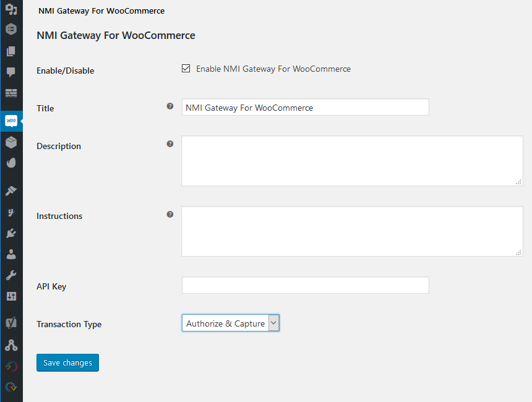
Task: Open the Yoast SEO sidebar icon
Action: 11,323
